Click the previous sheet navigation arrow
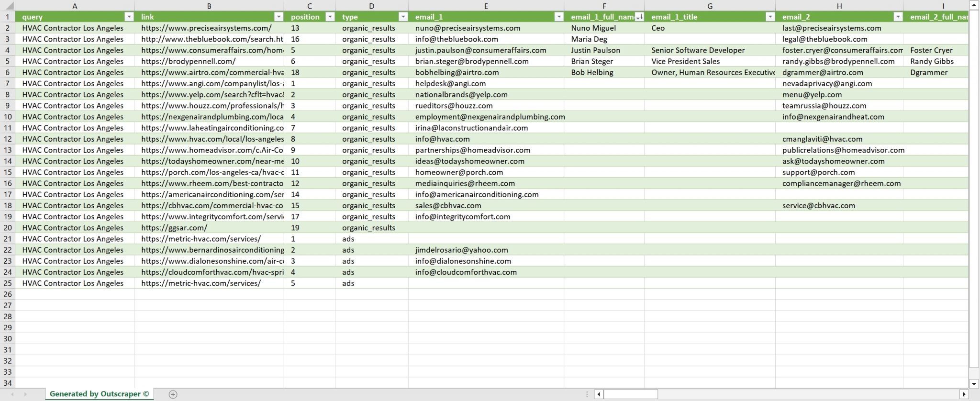This screenshot has height=401, width=980. tap(13, 394)
